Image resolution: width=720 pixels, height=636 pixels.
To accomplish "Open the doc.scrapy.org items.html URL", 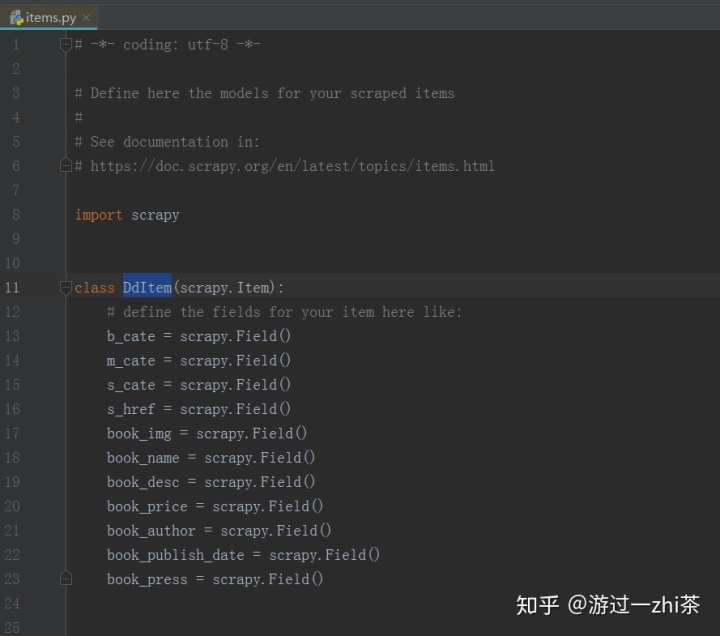I will point(292,166).
